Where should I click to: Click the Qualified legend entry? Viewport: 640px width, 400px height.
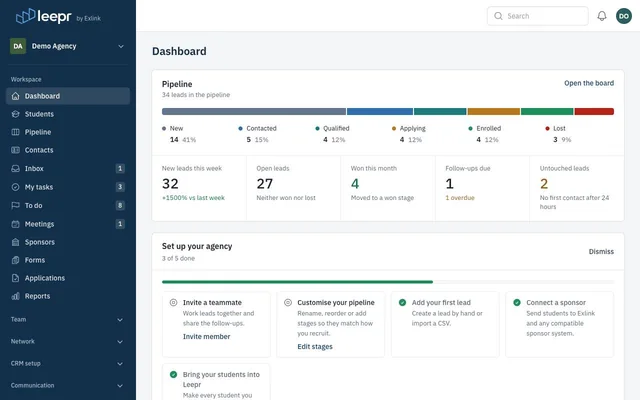click(x=332, y=134)
